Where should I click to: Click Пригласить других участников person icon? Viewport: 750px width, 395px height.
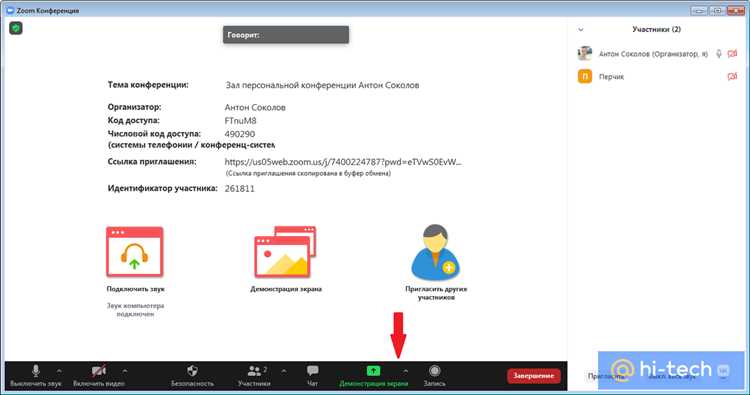[435, 252]
